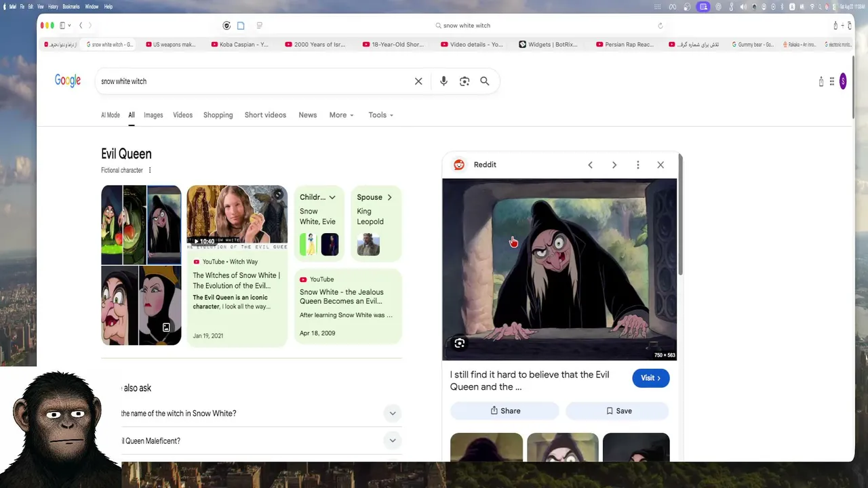Click the page icon beside the privacy shield
This screenshot has height=488, width=868.
[241, 26]
